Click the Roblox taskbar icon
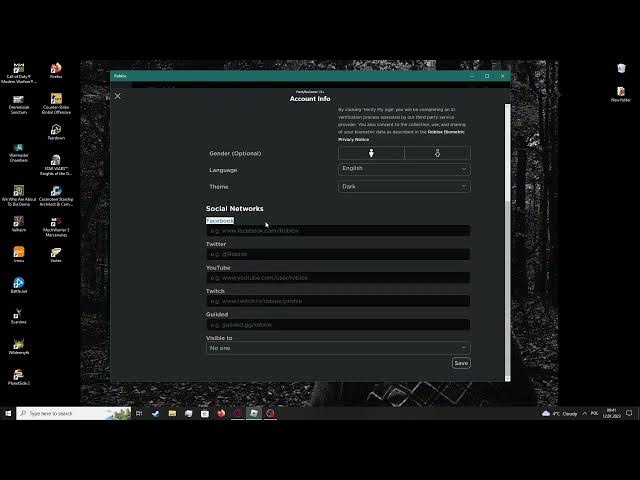This screenshot has height=480, width=640. (254, 413)
